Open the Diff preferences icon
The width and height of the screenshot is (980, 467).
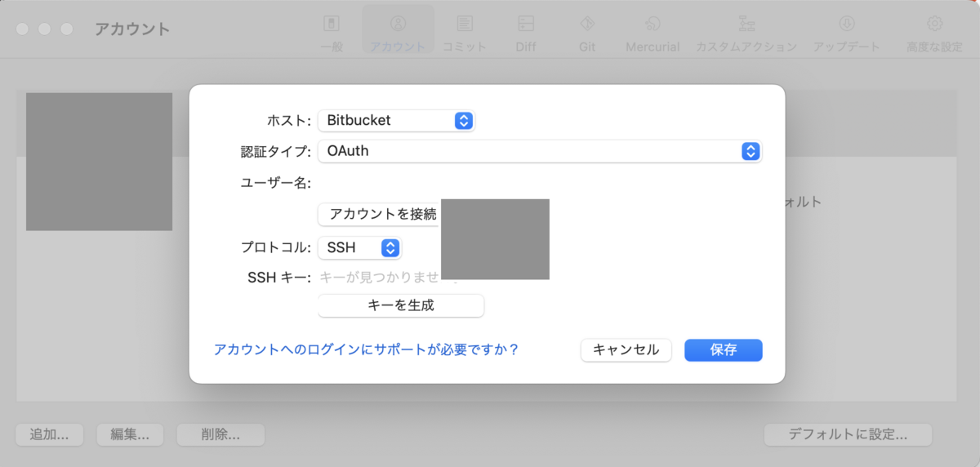click(x=526, y=23)
